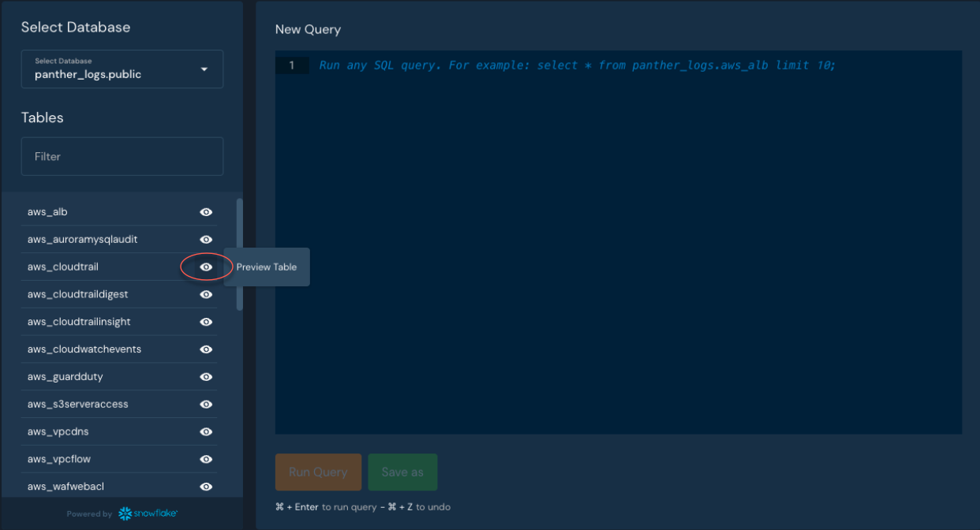Click the circled eye icon for aws_cloudtrail
This screenshot has width=980, height=530.
pos(206,267)
